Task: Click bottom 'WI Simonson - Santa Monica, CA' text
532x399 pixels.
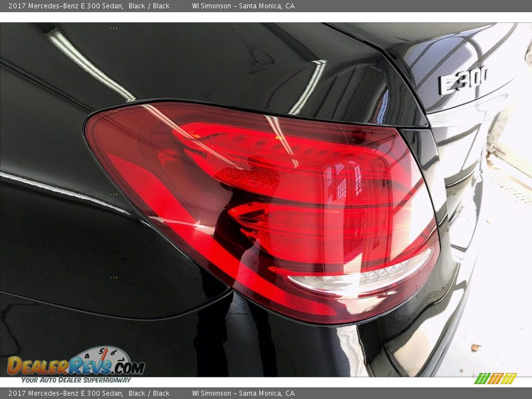Action: [x=243, y=393]
